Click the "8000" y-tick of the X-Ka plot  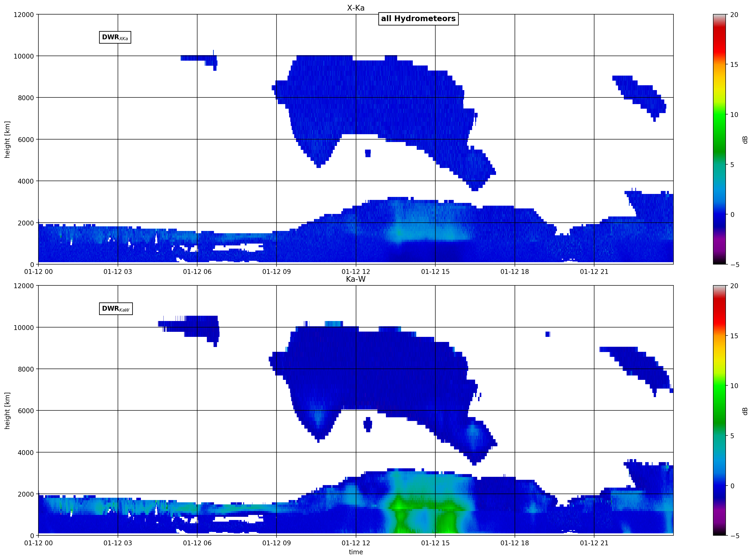point(26,98)
